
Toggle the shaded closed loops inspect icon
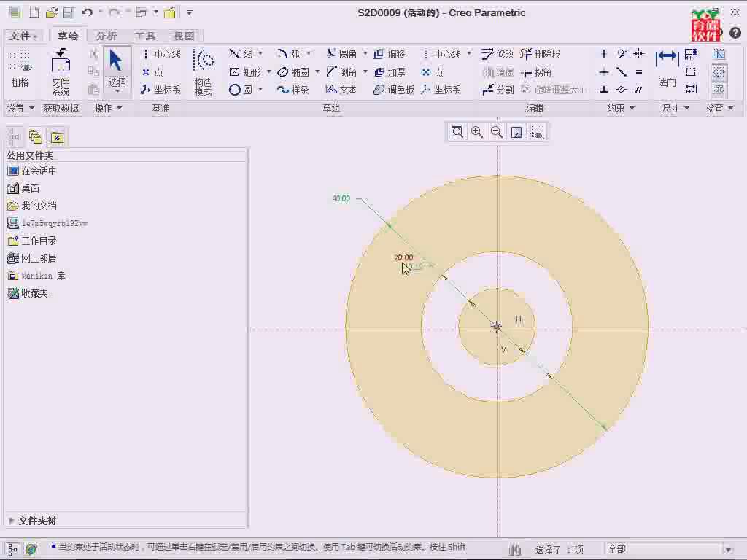(x=719, y=54)
